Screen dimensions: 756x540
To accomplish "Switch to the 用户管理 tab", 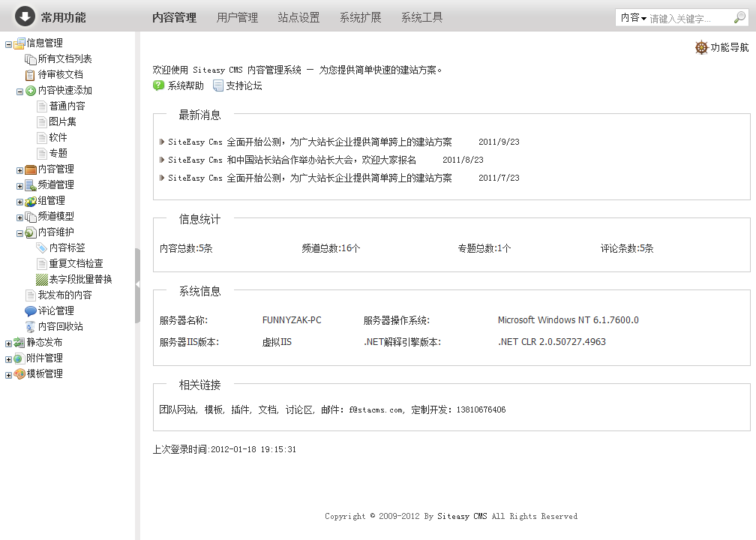I will click(237, 18).
